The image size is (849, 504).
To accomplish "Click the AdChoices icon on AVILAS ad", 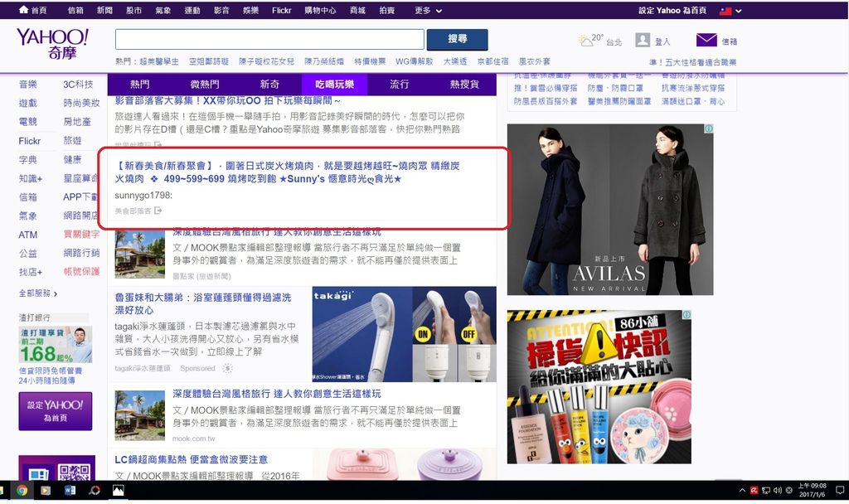I will tap(708, 128).
